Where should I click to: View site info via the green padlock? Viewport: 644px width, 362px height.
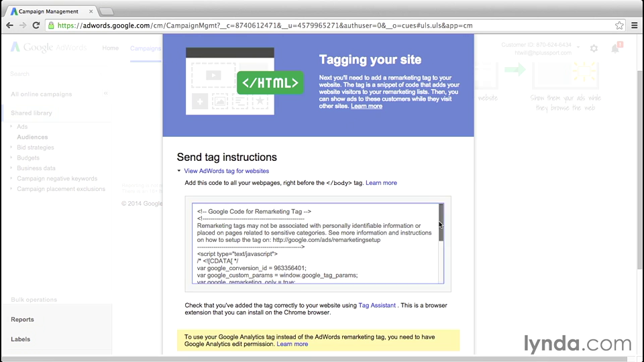(51, 25)
